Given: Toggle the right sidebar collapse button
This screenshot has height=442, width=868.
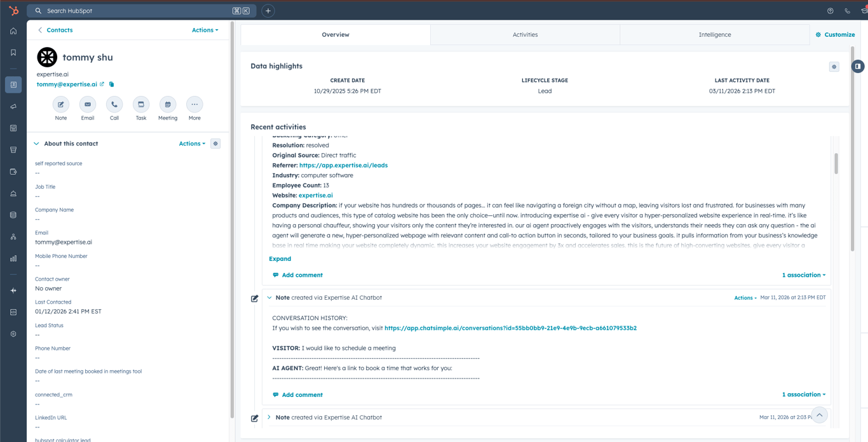Looking at the screenshot, I should click(858, 66).
